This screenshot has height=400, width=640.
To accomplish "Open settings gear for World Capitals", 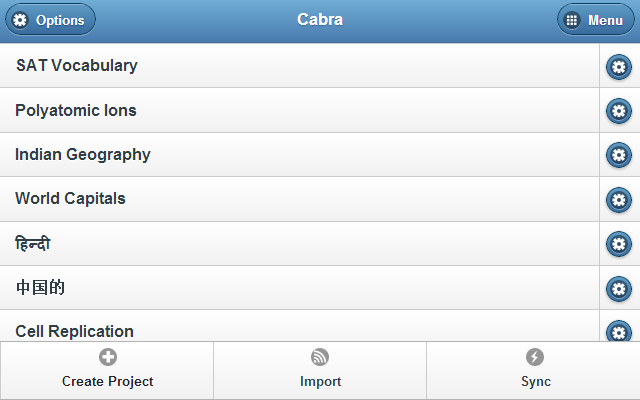I will click(619, 200).
